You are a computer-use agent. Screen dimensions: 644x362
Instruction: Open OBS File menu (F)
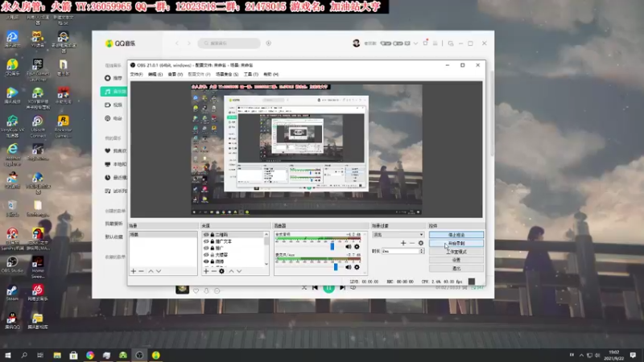click(136, 74)
